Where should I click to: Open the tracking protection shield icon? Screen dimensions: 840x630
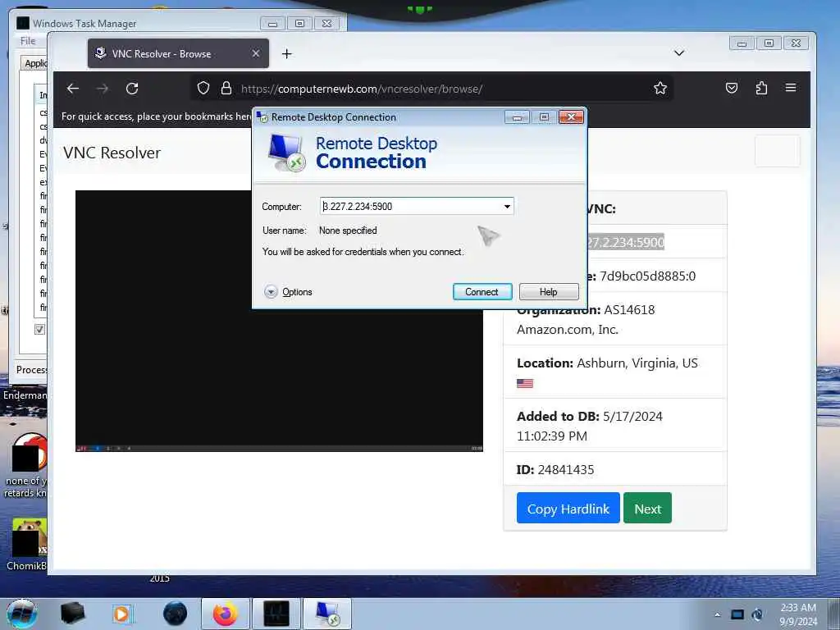203,89
